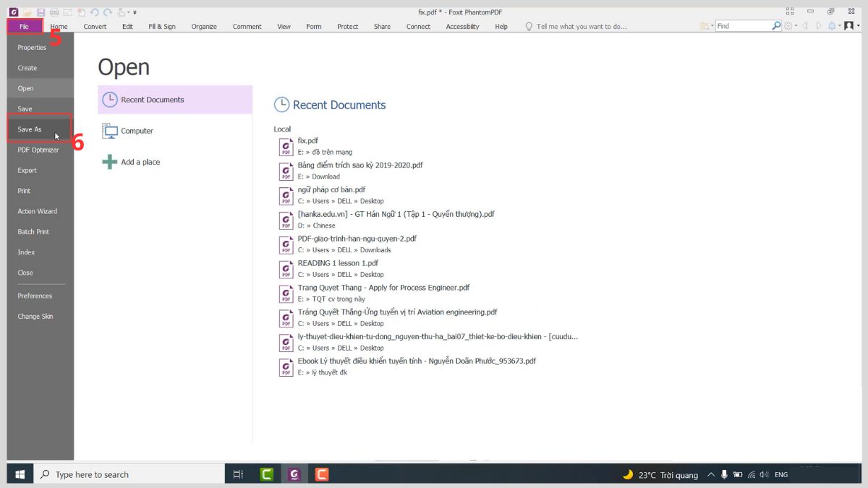868x488 pixels.
Task: Open the Fill & Sign tab
Action: pos(162,27)
